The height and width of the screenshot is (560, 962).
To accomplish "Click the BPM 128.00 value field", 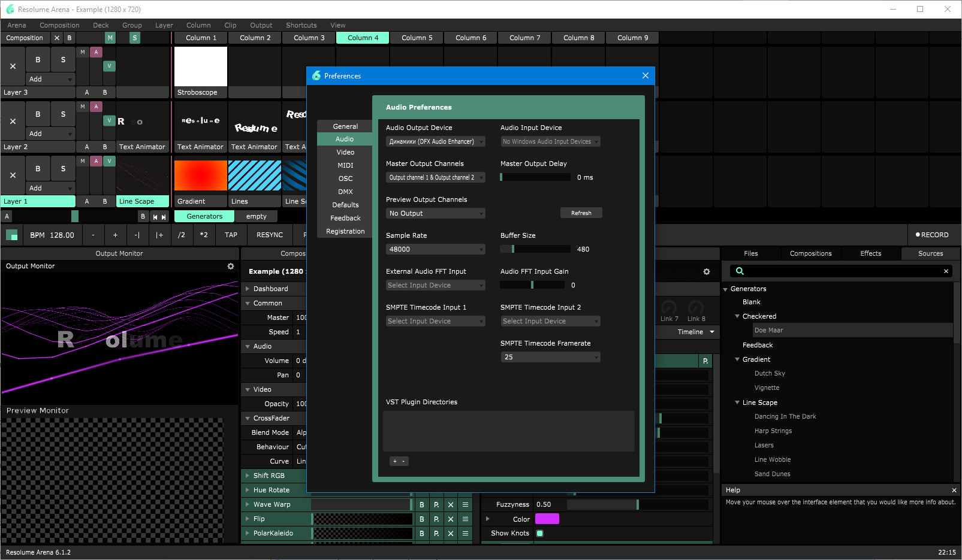I will [52, 235].
